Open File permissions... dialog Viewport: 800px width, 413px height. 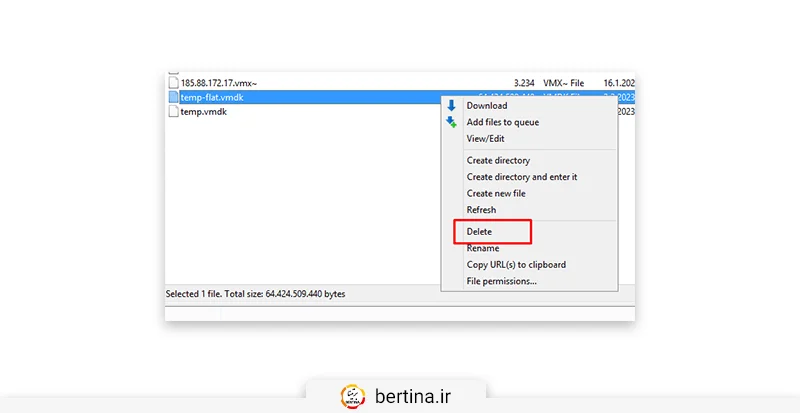click(501, 281)
